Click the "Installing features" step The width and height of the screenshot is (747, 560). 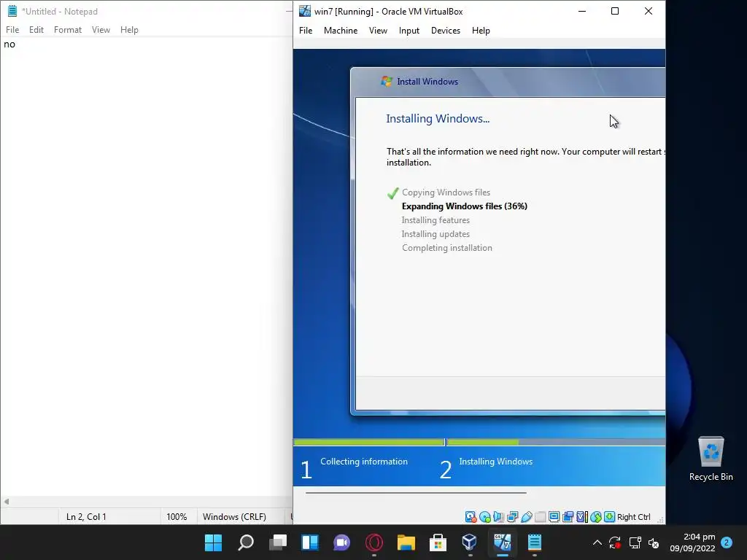[x=436, y=220]
